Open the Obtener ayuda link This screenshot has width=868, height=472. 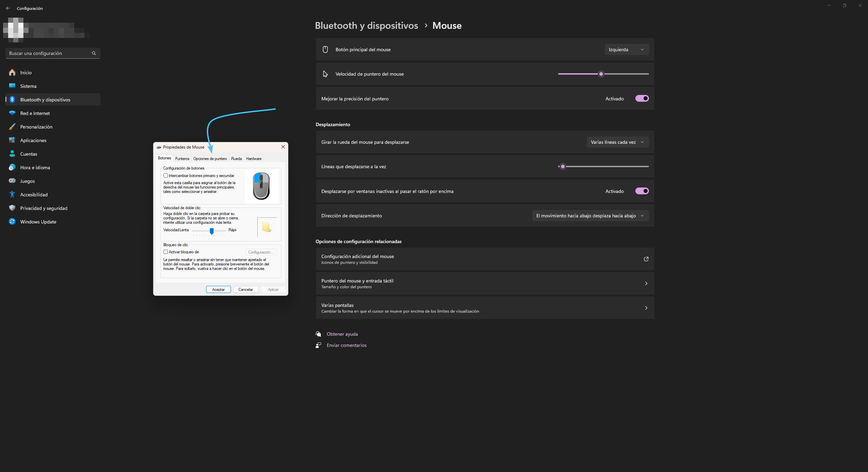(x=342, y=334)
